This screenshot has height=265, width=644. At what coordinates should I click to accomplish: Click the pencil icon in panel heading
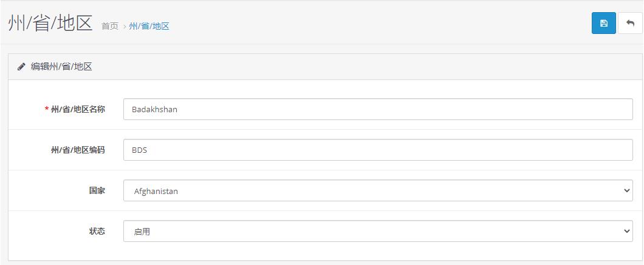[x=21, y=67]
